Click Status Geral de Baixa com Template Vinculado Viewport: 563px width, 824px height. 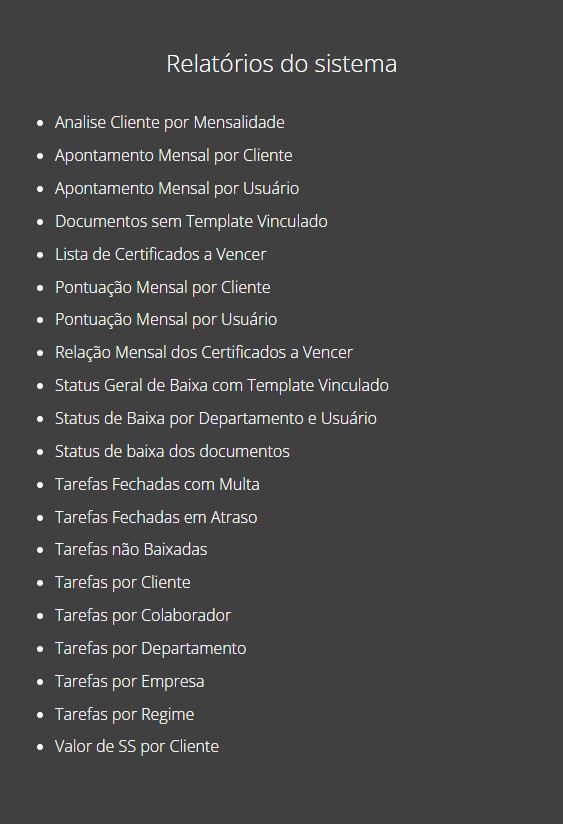pyautogui.click(x=222, y=386)
